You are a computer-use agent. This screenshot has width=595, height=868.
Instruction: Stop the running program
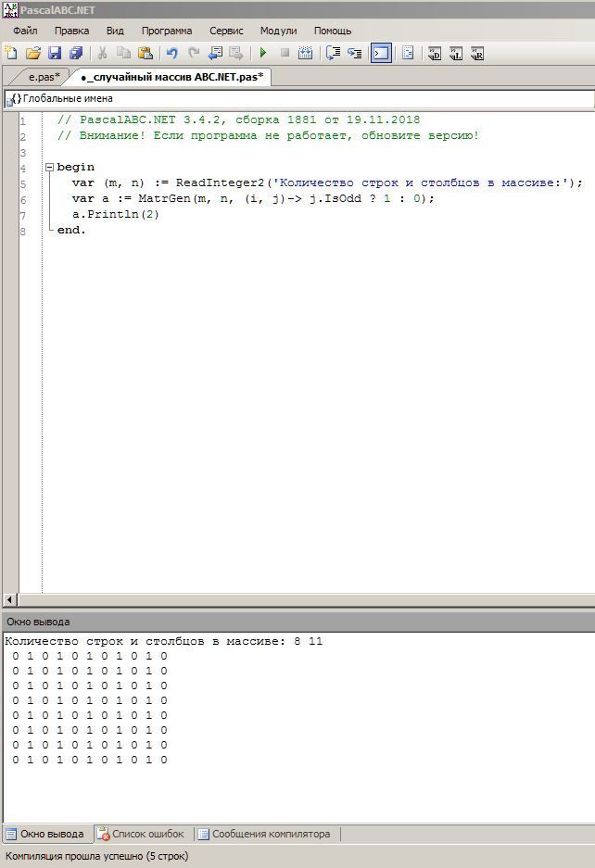285,53
